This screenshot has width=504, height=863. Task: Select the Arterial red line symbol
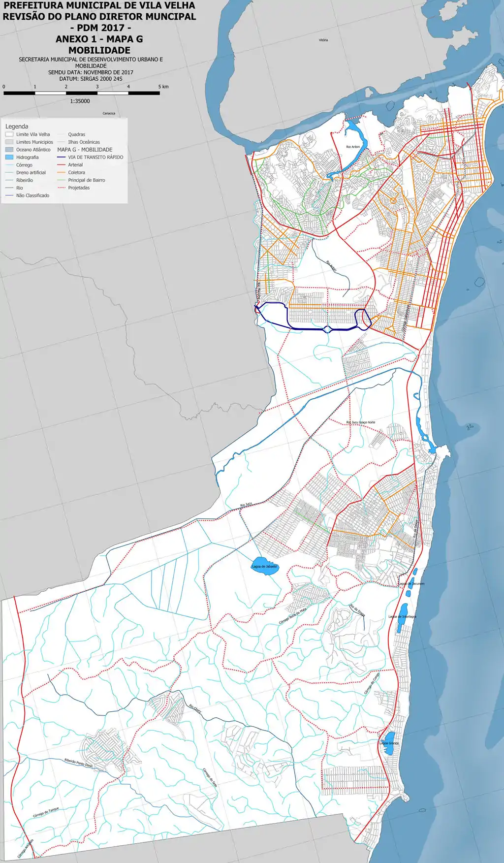coord(62,165)
